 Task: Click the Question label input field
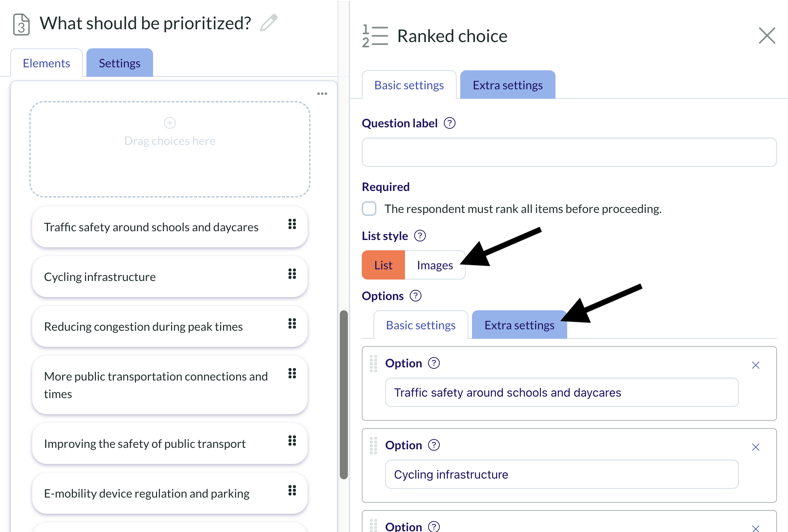[x=569, y=152]
